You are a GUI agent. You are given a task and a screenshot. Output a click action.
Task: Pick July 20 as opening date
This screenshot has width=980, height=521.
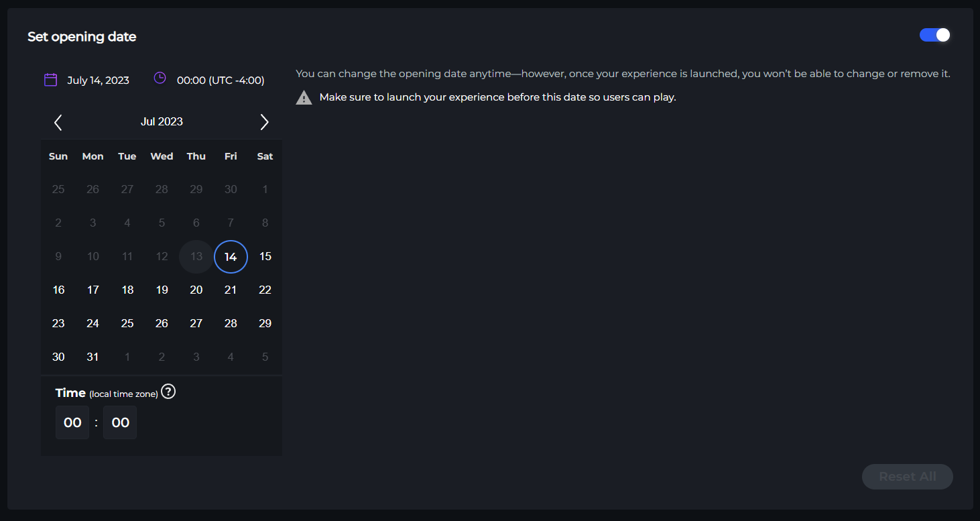pos(196,290)
